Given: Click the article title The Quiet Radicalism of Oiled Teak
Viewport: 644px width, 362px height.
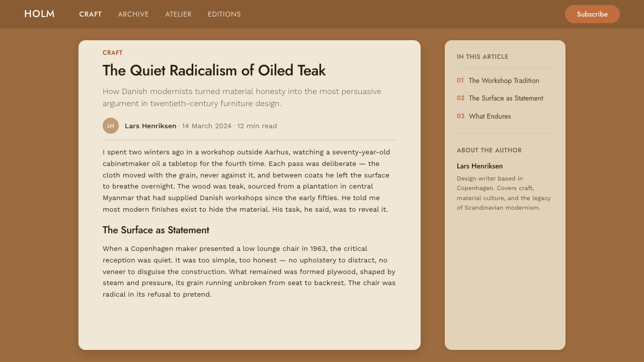Looking at the screenshot, I should 214,70.
